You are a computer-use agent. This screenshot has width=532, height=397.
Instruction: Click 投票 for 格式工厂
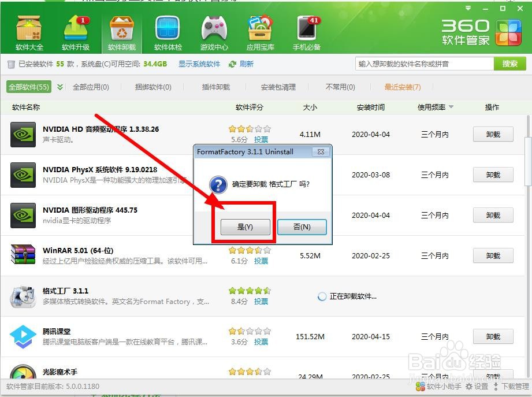tap(261, 301)
